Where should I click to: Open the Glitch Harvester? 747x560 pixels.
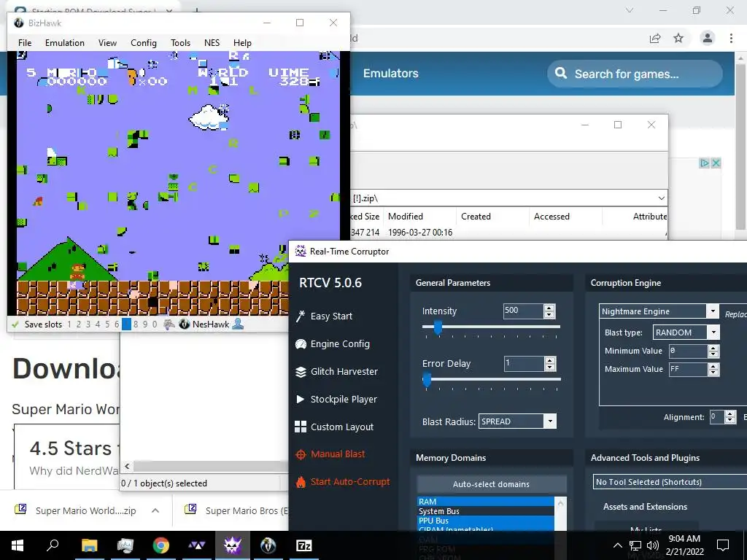[x=336, y=371]
